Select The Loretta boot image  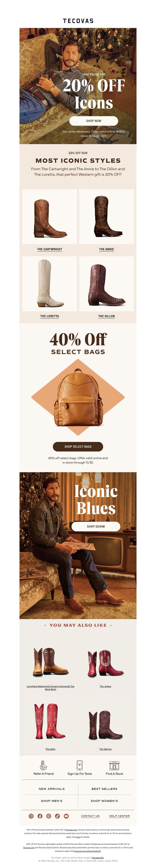pos(50,283)
